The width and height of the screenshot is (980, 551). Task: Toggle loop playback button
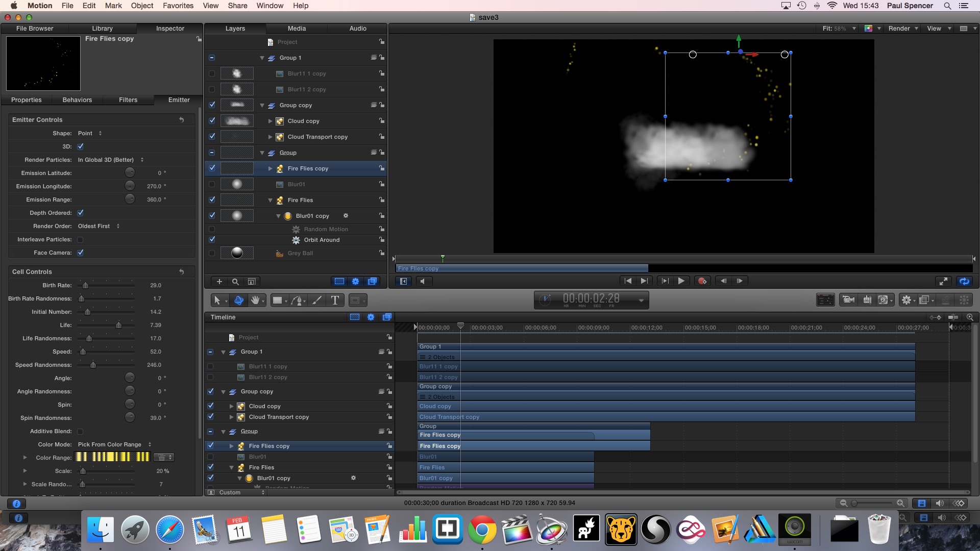coord(964,281)
